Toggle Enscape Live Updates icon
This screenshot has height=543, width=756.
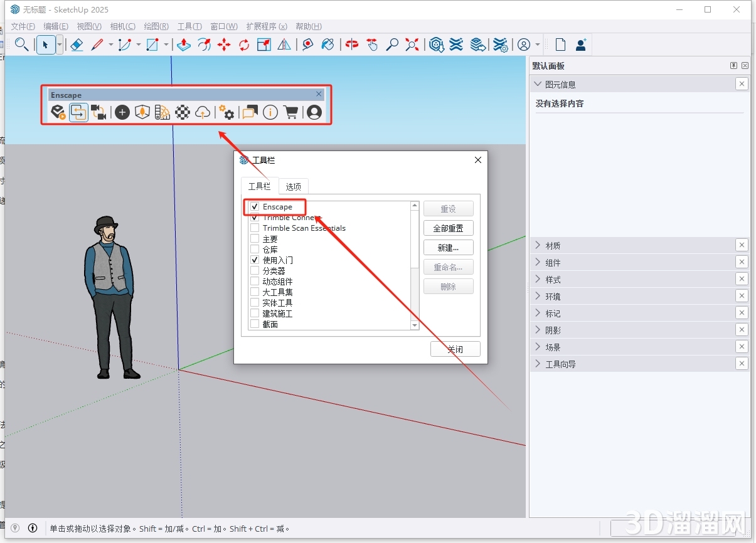click(x=78, y=112)
